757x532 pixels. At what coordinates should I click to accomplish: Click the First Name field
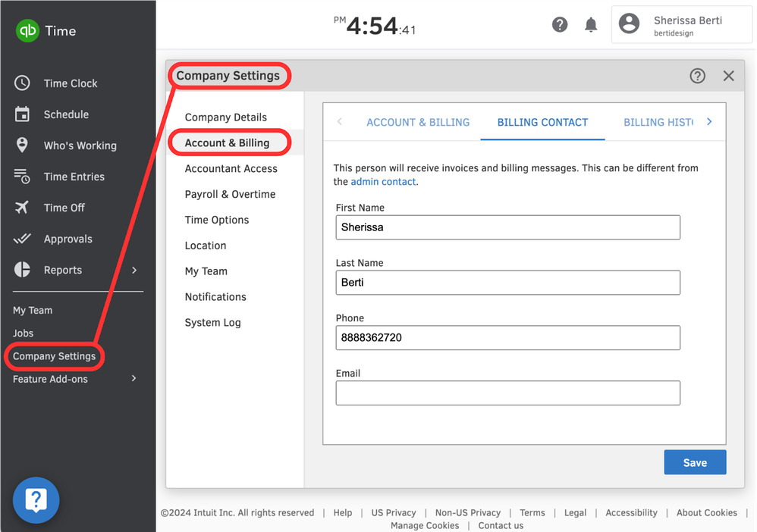tap(508, 227)
